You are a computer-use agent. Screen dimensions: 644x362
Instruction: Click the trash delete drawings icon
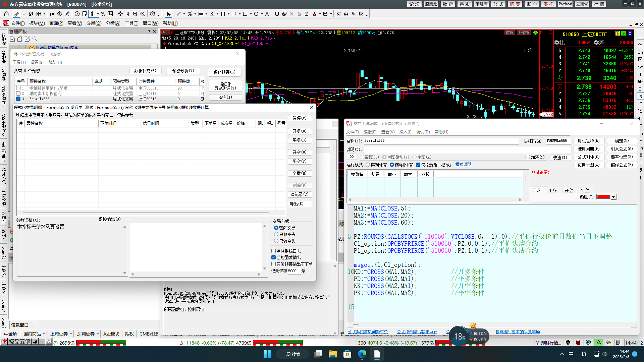click(x=299, y=14)
